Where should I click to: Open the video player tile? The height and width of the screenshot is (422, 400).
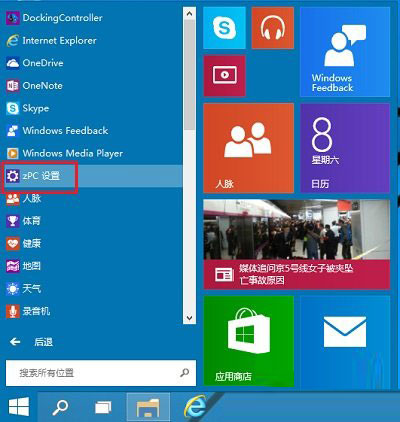(x=224, y=76)
